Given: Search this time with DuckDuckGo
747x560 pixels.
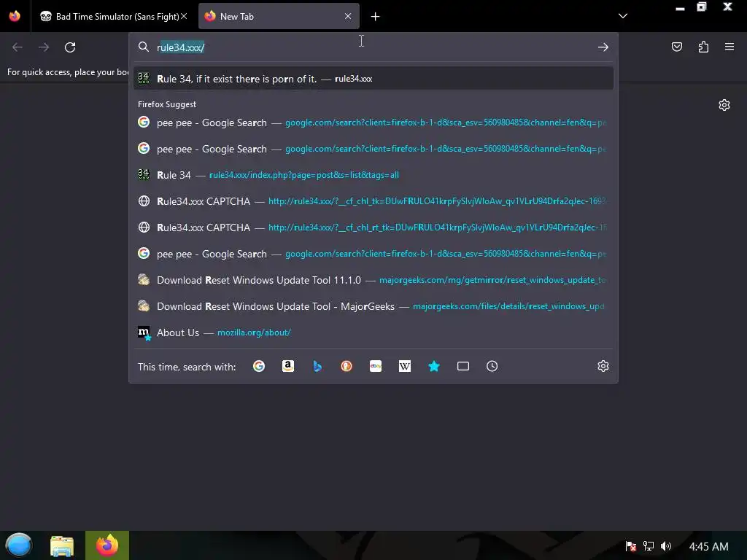Looking at the screenshot, I should click(347, 366).
